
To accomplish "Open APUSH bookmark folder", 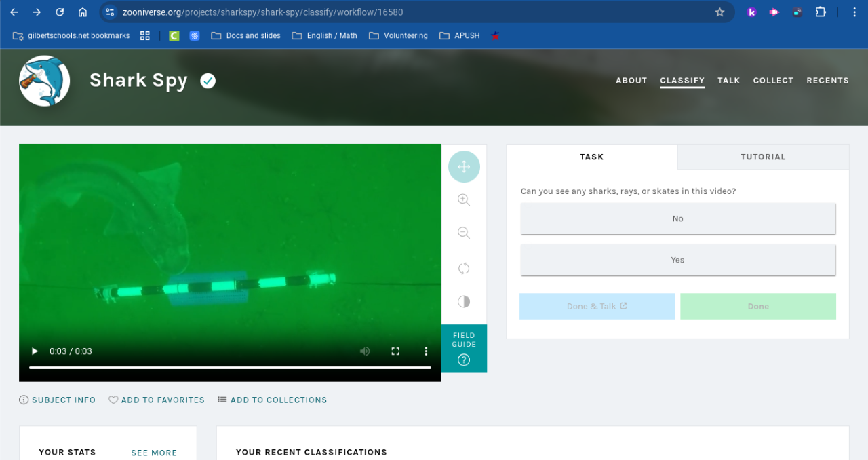I will [x=459, y=35].
